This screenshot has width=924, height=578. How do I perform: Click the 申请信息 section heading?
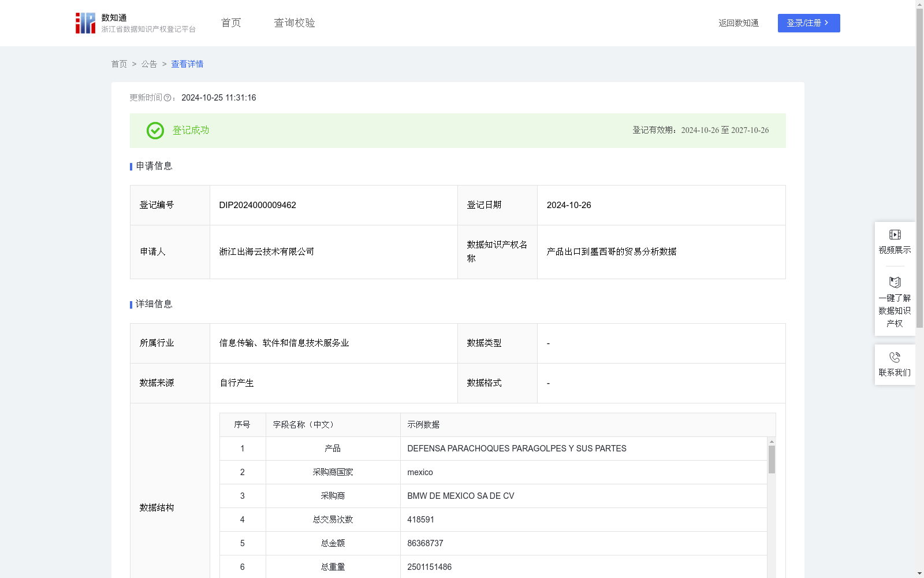tap(154, 166)
